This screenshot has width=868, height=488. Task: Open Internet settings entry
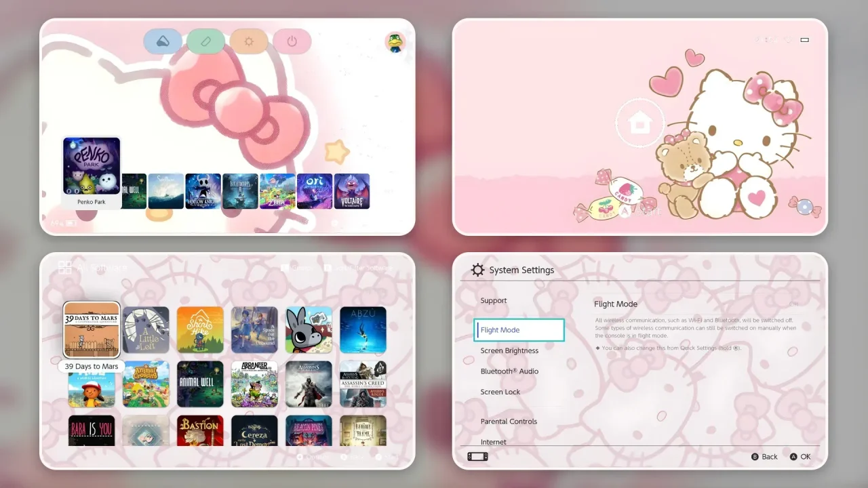click(494, 442)
